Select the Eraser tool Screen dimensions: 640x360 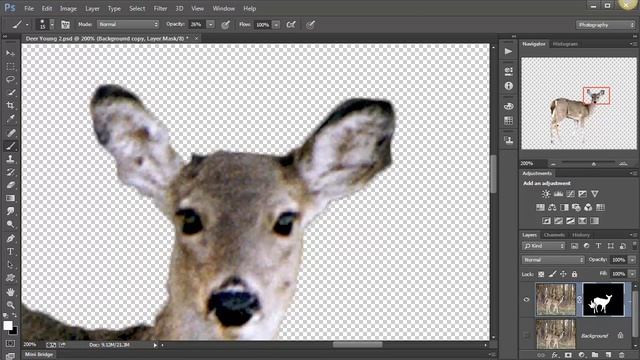(10, 185)
